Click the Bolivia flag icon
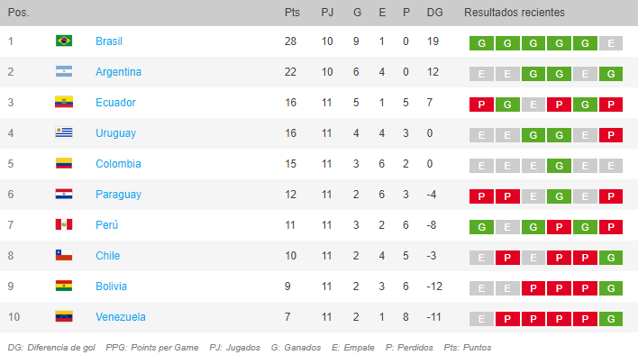 [x=64, y=286]
